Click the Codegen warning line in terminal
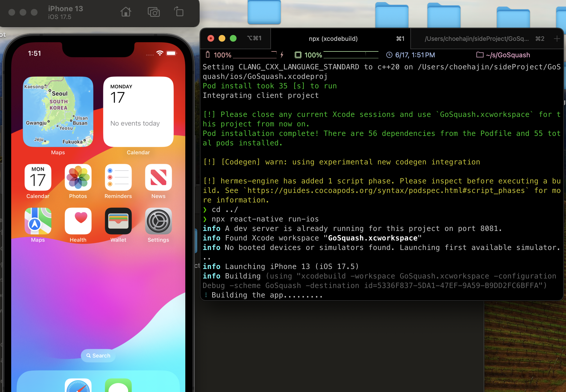Screen dimensions: 566x392 (342, 162)
